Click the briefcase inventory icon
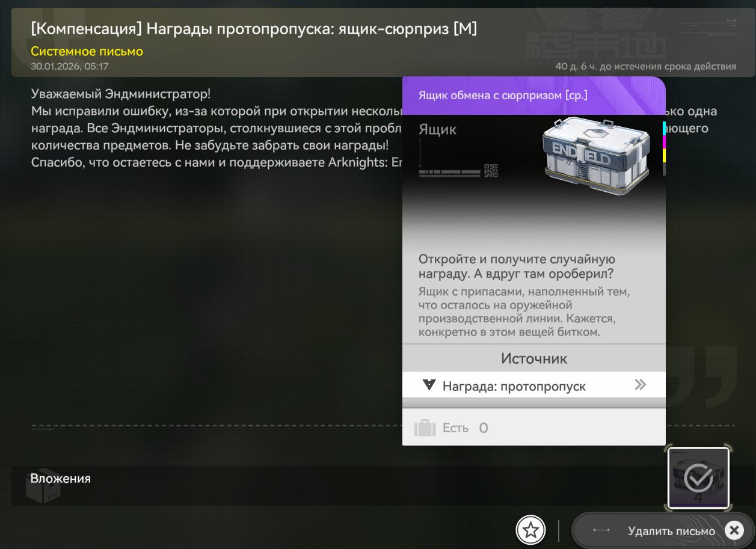 point(425,428)
